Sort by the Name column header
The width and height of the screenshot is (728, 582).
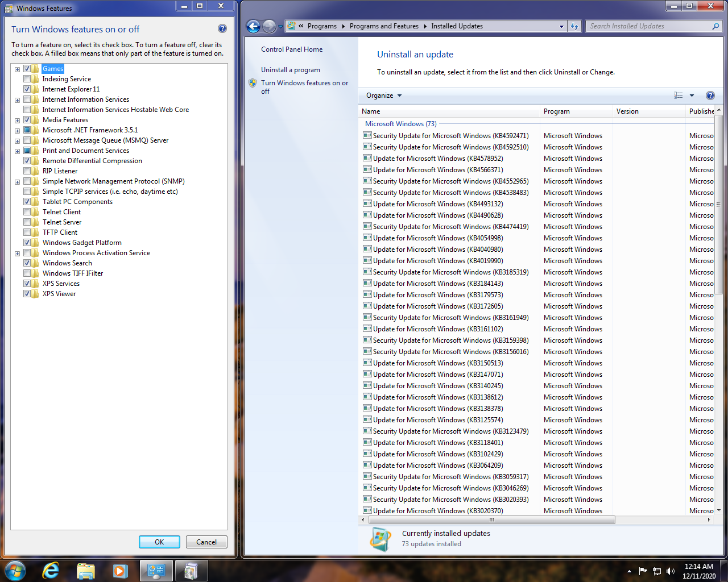click(449, 111)
